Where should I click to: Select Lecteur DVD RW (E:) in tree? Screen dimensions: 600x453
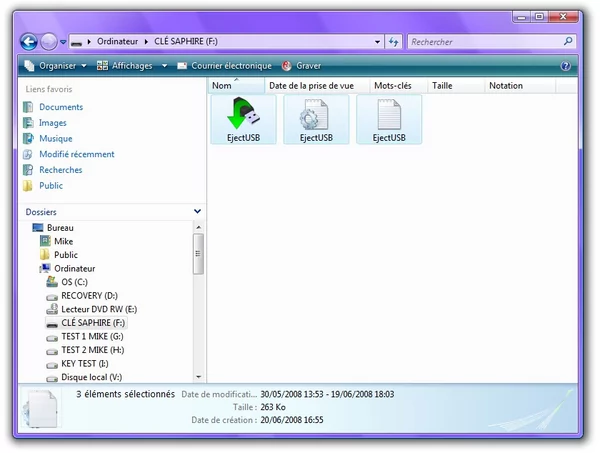click(99, 309)
